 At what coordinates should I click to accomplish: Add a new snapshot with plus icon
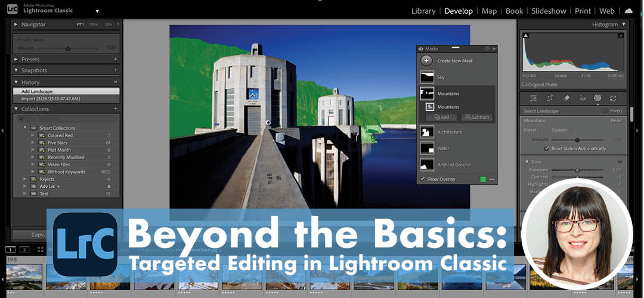pos(116,70)
